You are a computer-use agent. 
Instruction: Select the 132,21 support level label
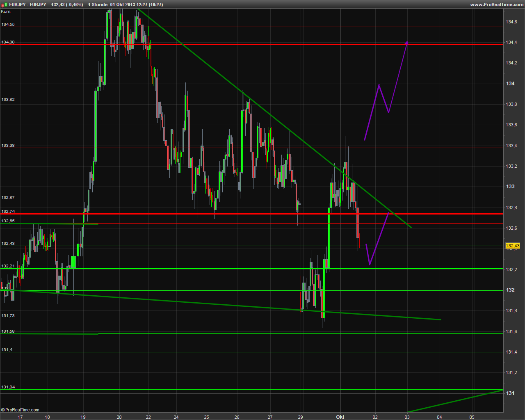pos(8,266)
